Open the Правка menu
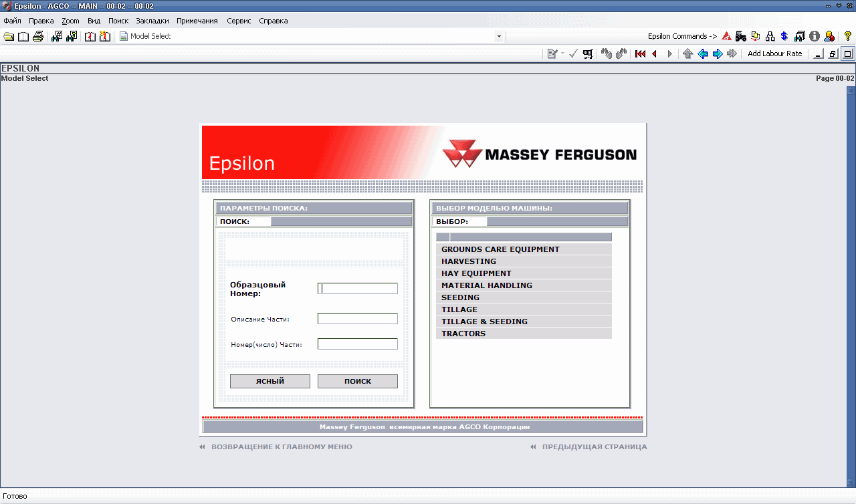The width and height of the screenshot is (856, 504). point(41,21)
